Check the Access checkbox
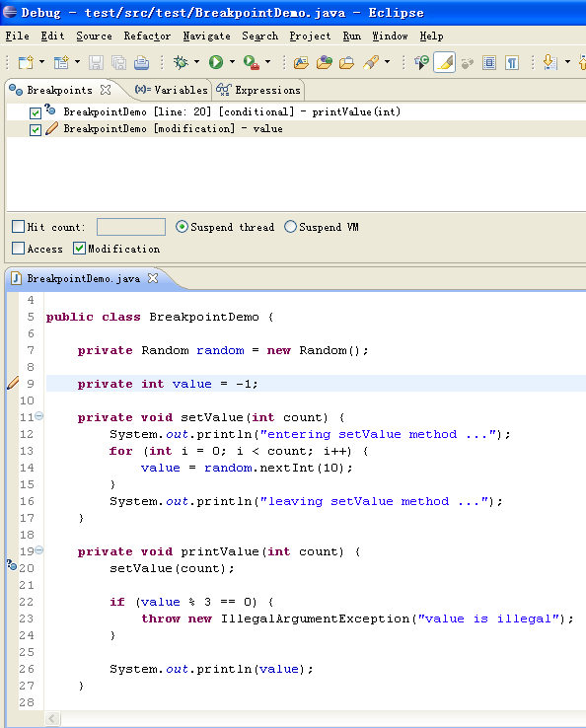Viewport: 586px width, 728px height. click(18, 248)
